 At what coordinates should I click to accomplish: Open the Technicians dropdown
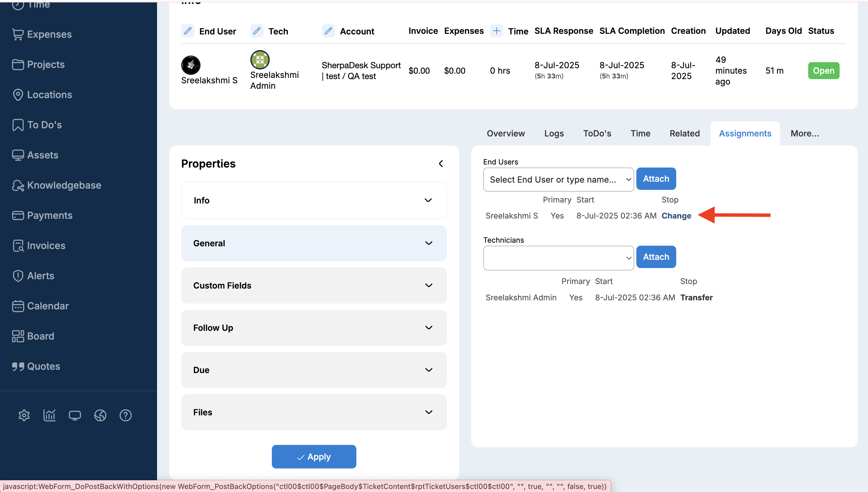pyautogui.click(x=558, y=258)
